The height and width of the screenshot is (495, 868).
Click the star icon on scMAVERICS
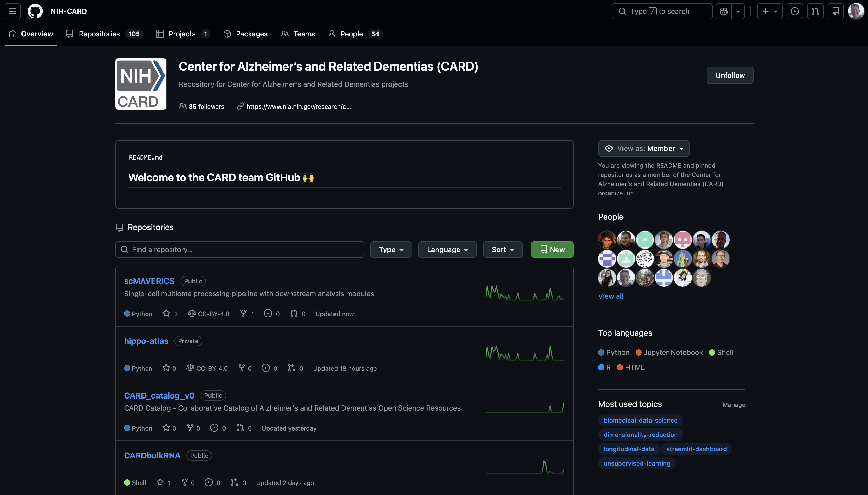[166, 314]
